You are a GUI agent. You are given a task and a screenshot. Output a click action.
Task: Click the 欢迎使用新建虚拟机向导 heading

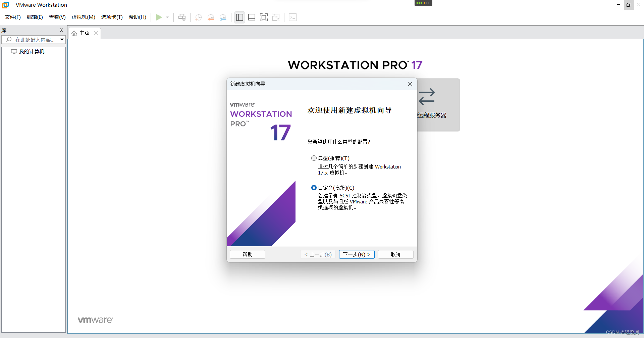pos(350,110)
